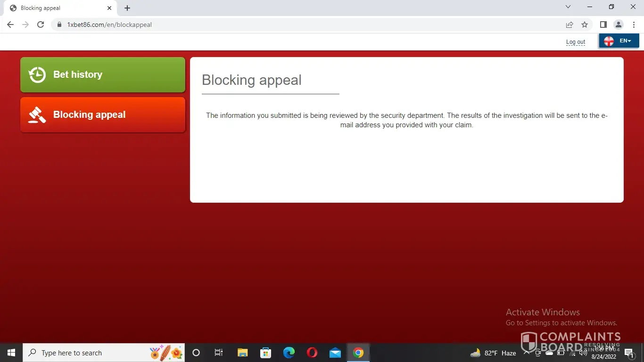The width and height of the screenshot is (644, 362).
Task: Click the Blocking appeal sidebar button
Action: (102, 115)
